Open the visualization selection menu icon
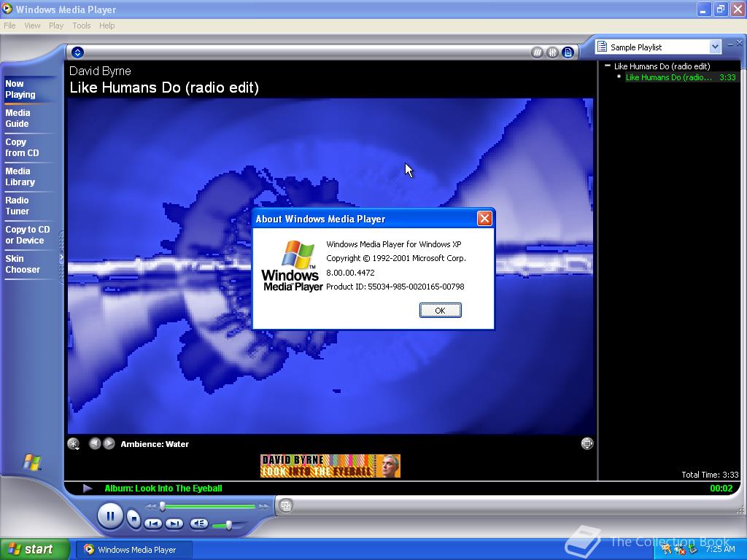 74,444
